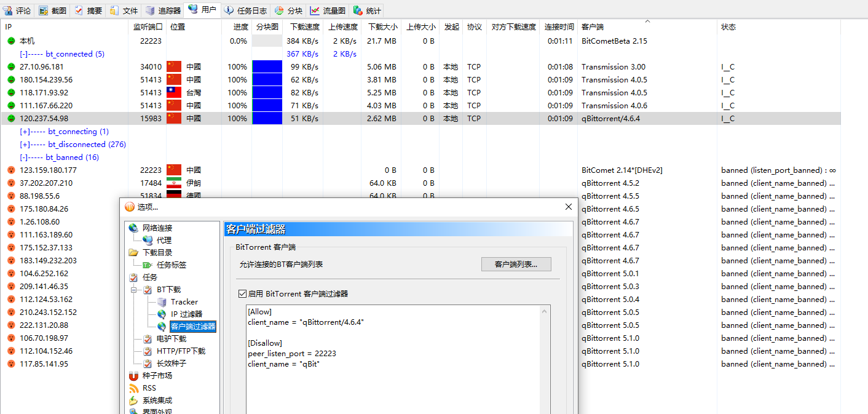Click the magnet icon beside 种子市场

[x=133, y=376]
